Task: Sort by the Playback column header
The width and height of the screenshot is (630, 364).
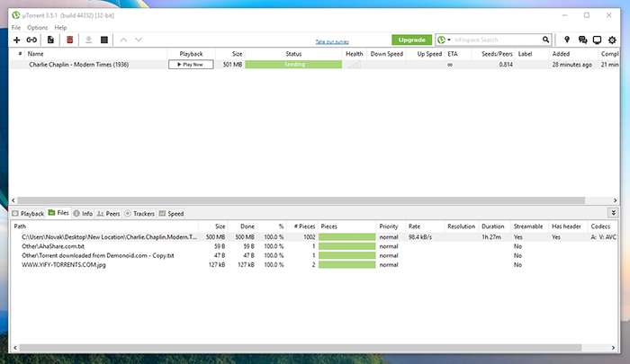Action: pyautogui.click(x=191, y=54)
